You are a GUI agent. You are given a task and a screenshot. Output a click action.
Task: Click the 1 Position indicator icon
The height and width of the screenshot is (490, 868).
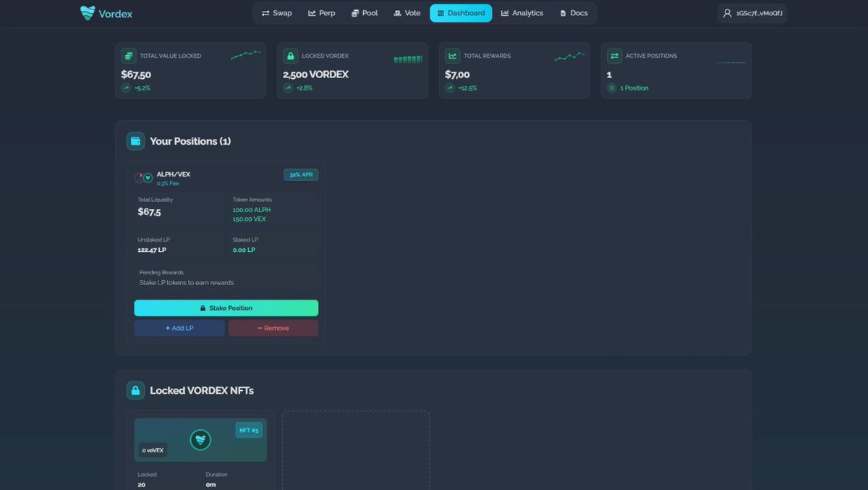tap(612, 88)
